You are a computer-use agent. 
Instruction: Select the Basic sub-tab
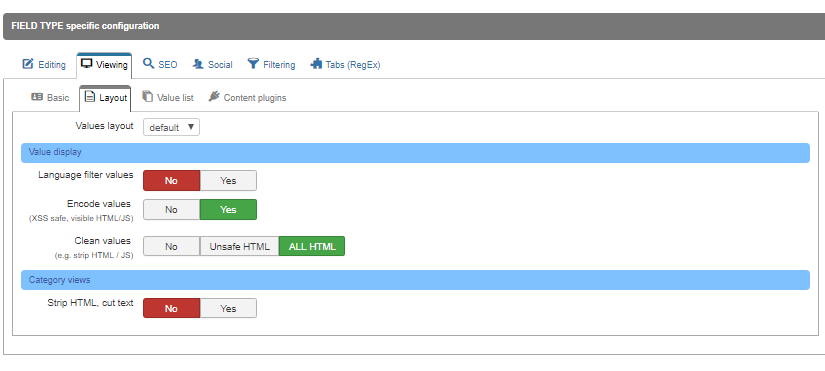coord(51,98)
